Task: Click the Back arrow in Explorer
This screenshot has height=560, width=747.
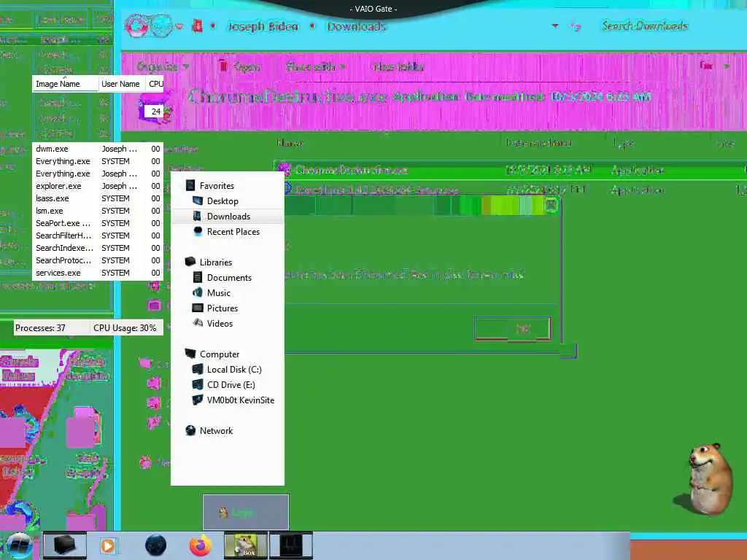Action: [136, 26]
